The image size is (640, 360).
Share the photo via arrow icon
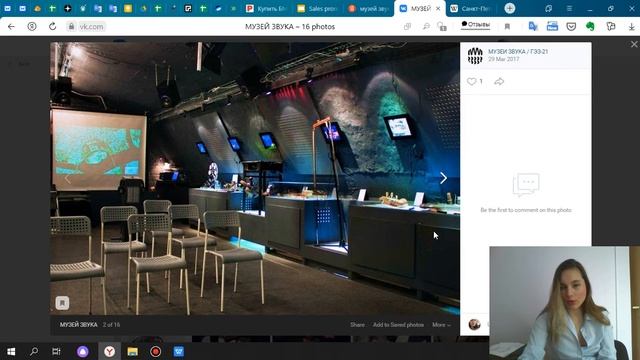499,82
